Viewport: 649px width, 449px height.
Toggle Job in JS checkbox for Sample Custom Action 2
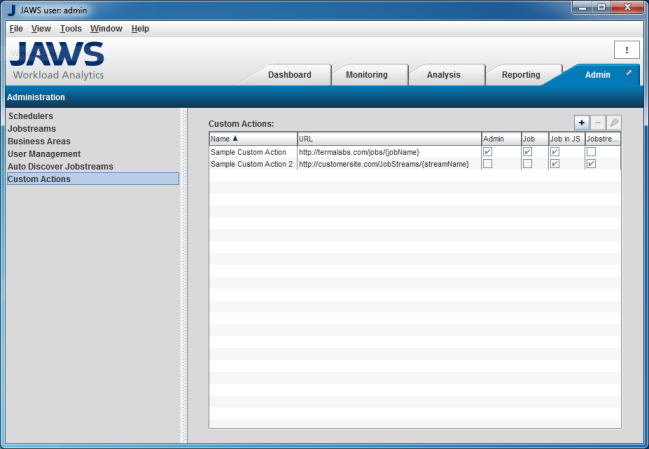click(555, 164)
